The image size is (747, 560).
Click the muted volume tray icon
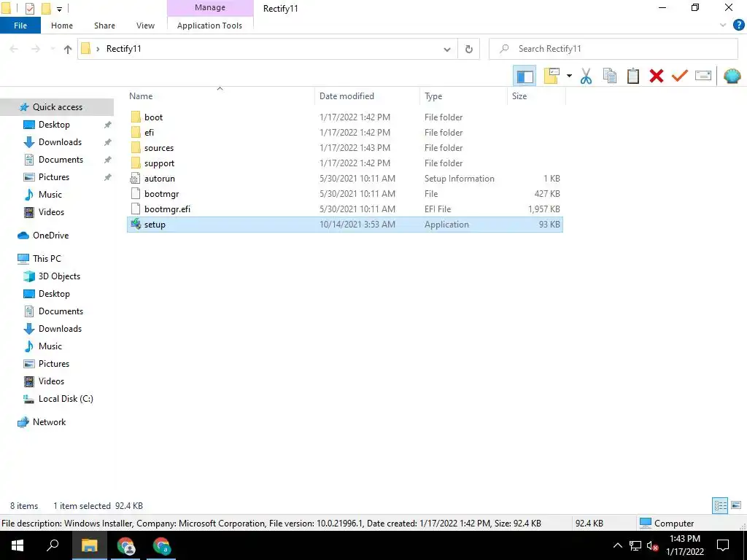click(x=652, y=545)
